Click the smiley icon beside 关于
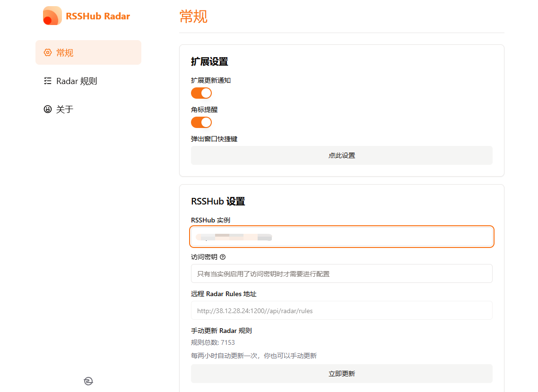This screenshot has height=392, width=538. click(x=47, y=109)
